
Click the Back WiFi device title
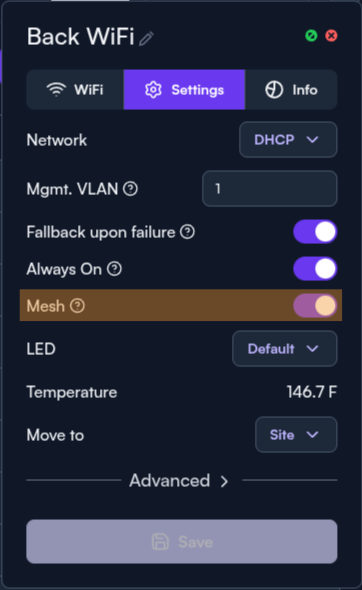tap(81, 36)
